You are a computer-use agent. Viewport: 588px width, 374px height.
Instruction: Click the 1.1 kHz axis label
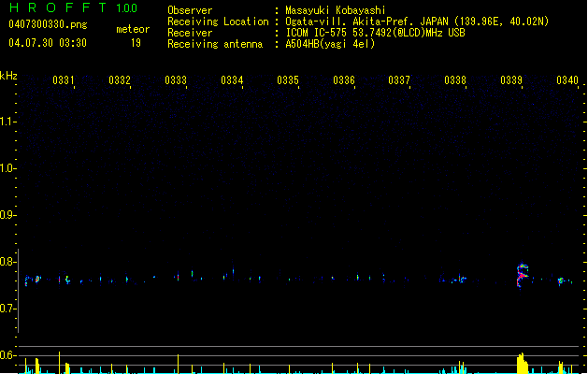[7, 122]
